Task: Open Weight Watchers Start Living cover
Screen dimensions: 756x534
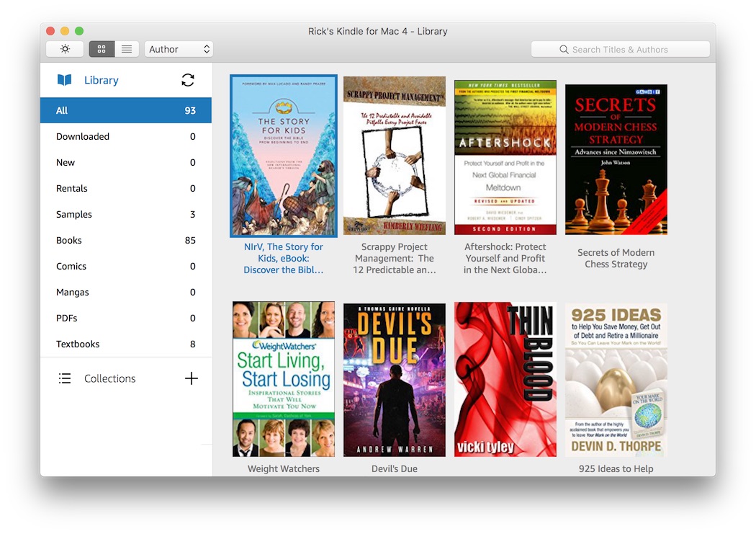Action: 284,379
